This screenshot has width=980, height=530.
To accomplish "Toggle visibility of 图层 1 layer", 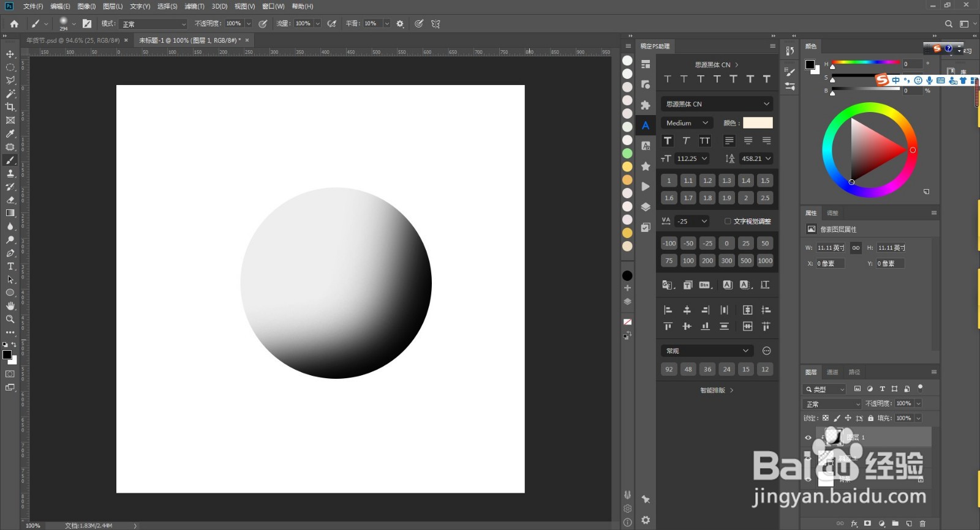I will click(x=808, y=438).
